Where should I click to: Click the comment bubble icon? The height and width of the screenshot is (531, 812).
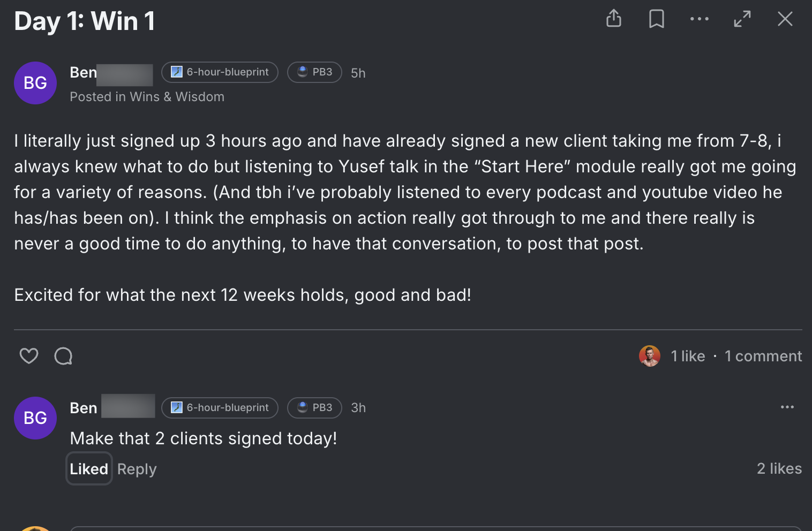63,356
